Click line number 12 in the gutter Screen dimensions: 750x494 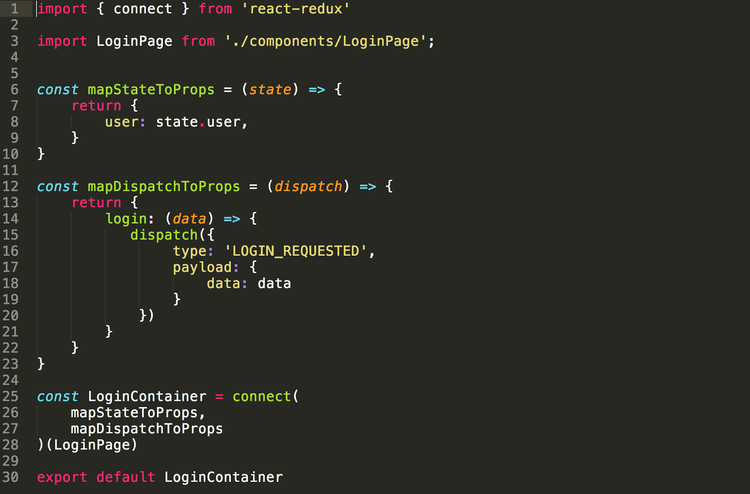[x=11, y=187]
